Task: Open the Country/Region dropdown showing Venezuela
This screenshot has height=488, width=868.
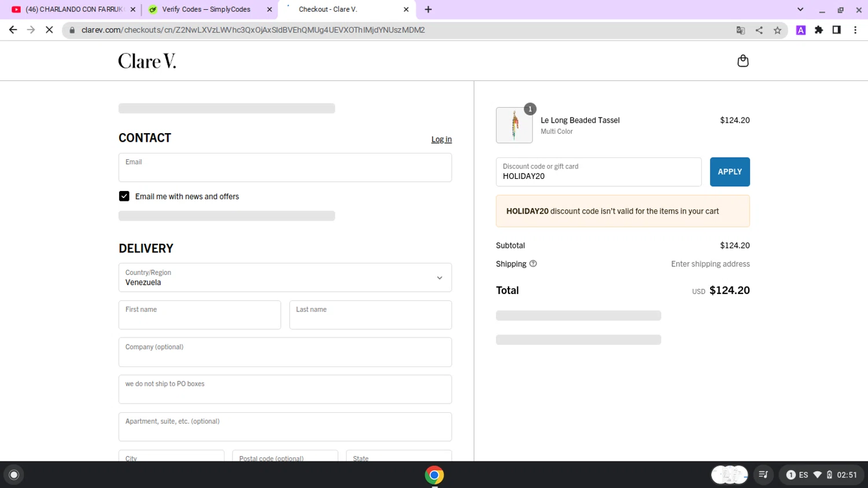Action: click(285, 278)
